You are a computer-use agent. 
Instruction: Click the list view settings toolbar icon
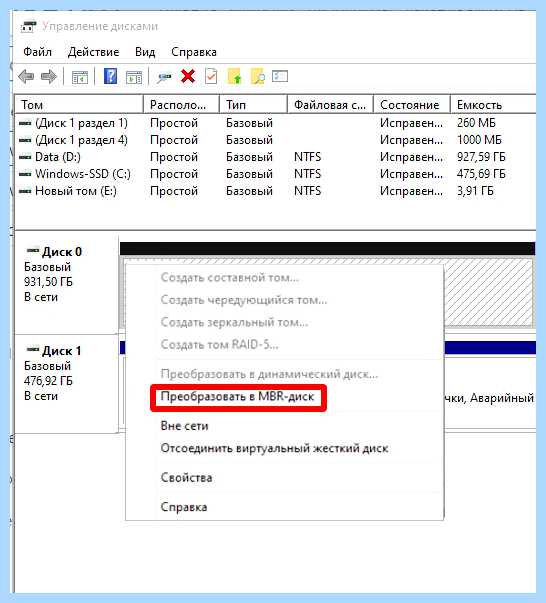280,76
